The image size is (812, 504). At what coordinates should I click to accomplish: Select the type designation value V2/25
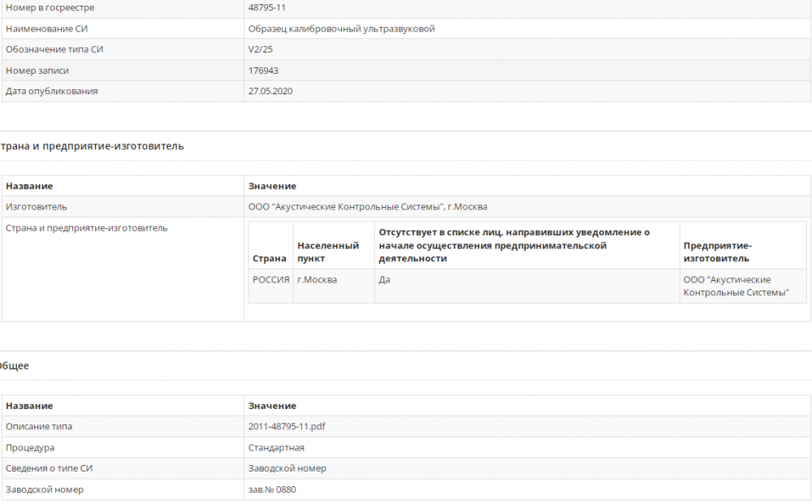(x=261, y=50)
